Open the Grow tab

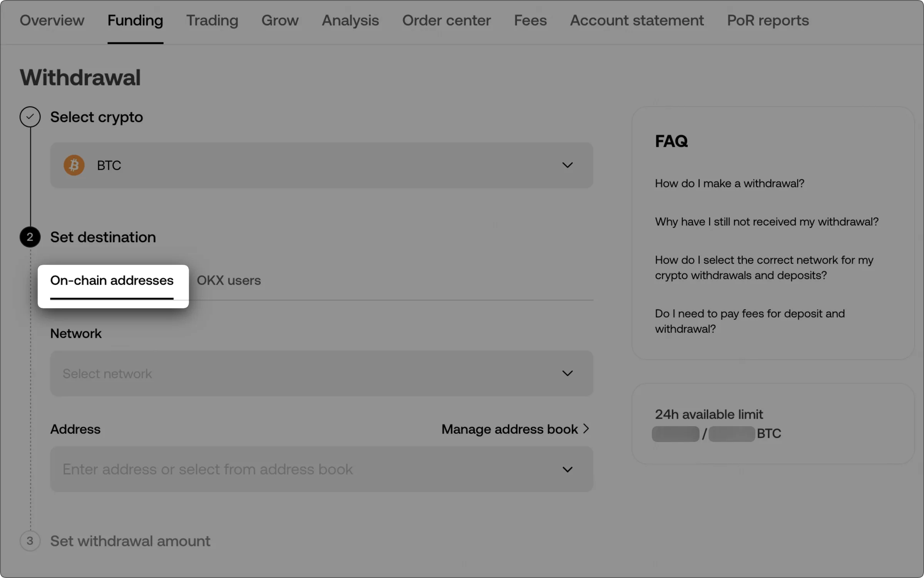click(280, 20)
